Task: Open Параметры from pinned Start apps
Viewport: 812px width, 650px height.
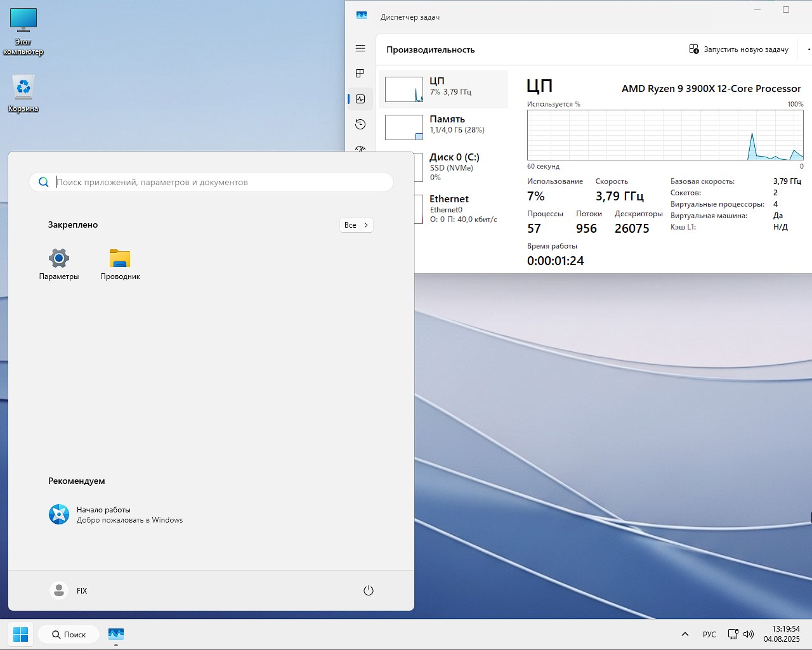Action: pos(59,264)
